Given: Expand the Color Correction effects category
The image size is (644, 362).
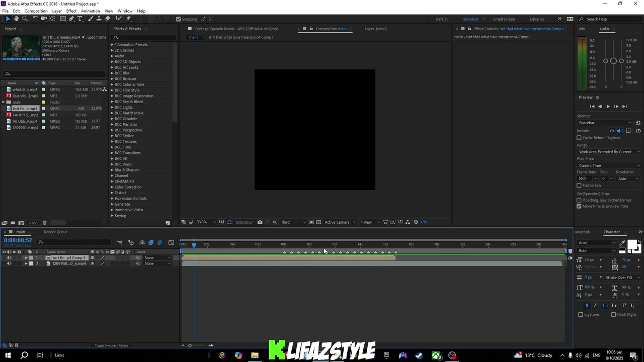Looking at the screenshot, I should pos(112,187).
